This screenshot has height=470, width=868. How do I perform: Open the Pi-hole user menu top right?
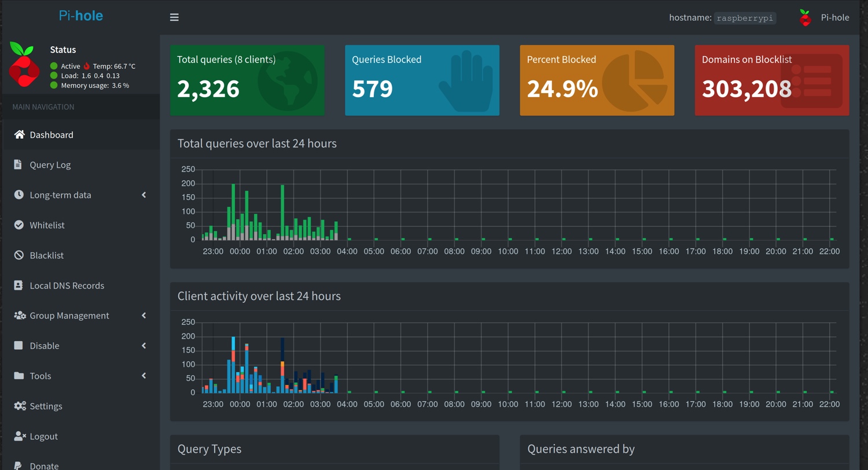coord(824,17)
